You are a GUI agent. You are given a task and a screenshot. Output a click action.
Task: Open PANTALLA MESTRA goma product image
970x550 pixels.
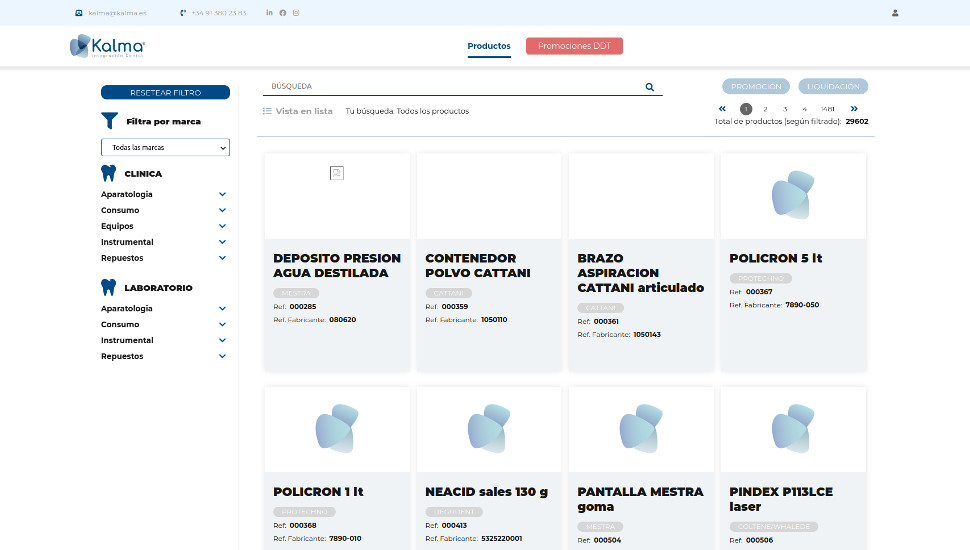click(641, 429)
